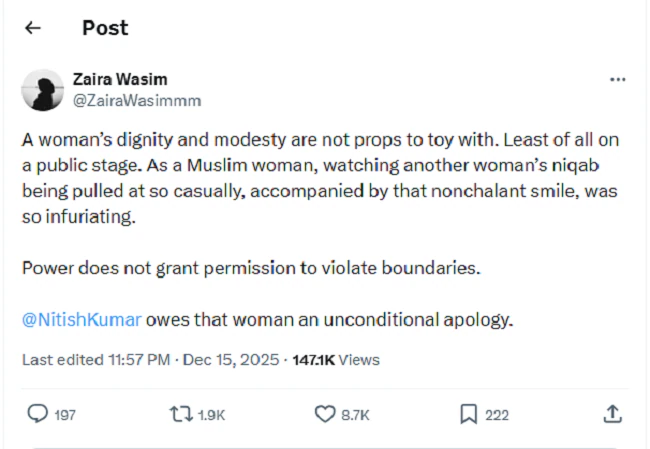Click the reply speech bubble icon

[x=37, y=413]
